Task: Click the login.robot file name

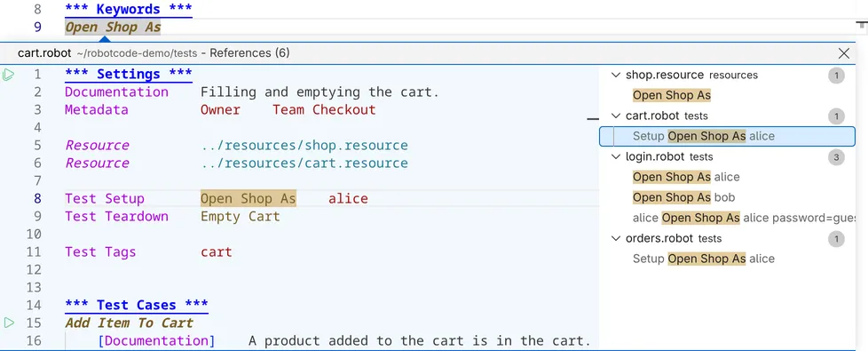Action: coord(655,157)
